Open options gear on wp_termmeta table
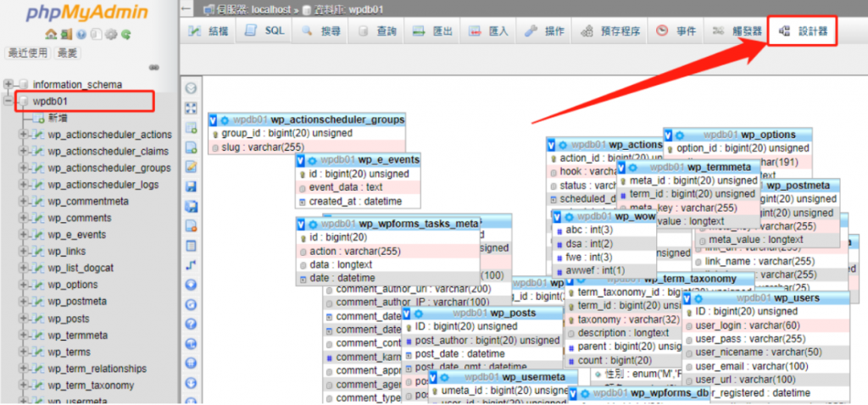 coord(633,167)
